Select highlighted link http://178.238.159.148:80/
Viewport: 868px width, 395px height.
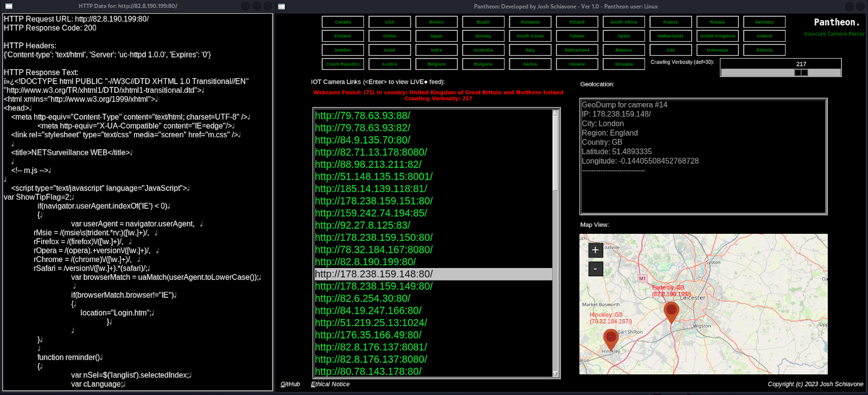pyautogui.click(x=433, y=274)
